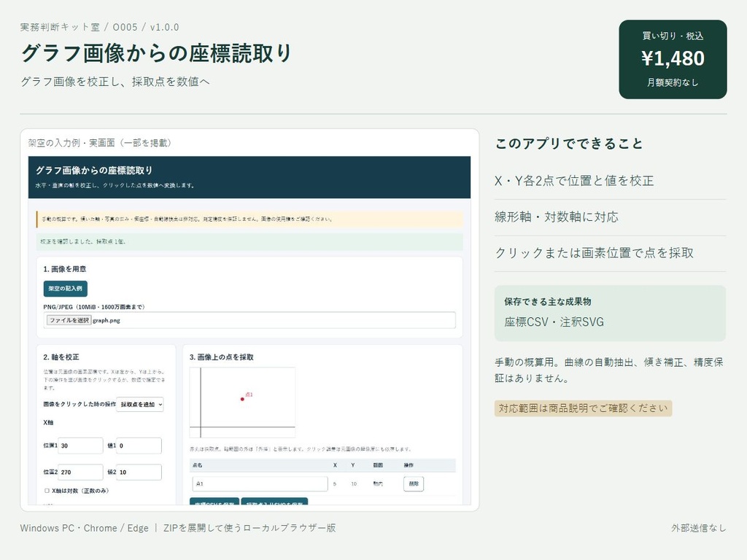Click the X軸 label in axis calibration
747x560 pixels.
tap(48, 422)
